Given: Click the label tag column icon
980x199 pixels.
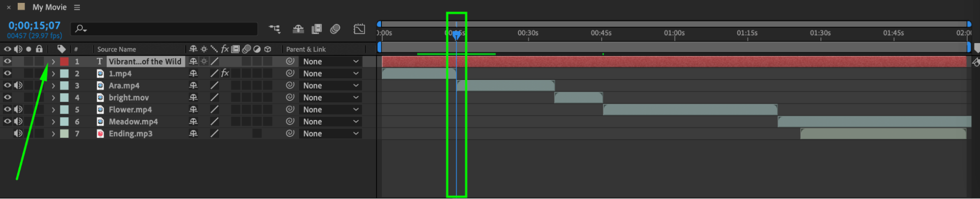Looking at the screenshot, I should click(x=61, y=49).
